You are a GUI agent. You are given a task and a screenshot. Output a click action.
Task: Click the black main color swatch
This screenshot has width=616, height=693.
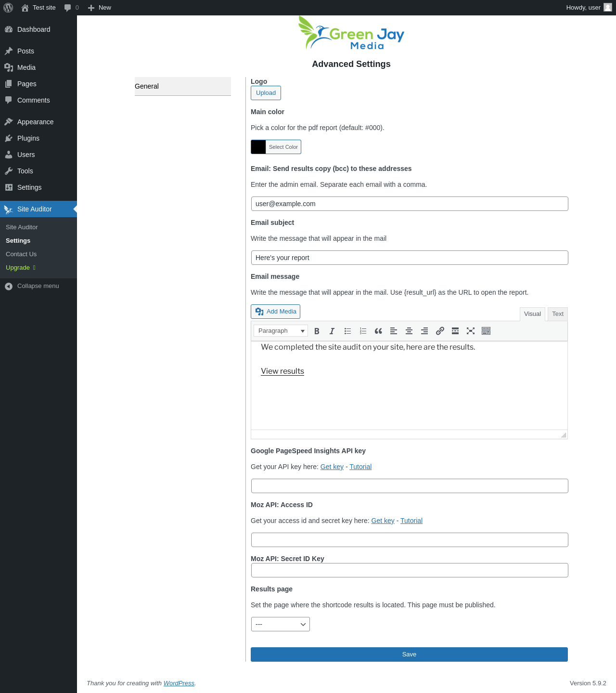coord(258,147)
